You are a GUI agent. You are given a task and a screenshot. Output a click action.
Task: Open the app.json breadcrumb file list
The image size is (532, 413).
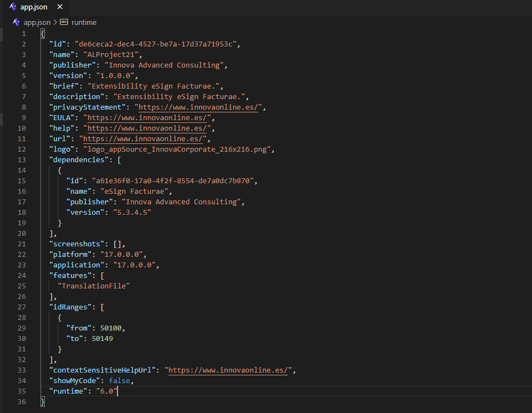coord(37,22)
